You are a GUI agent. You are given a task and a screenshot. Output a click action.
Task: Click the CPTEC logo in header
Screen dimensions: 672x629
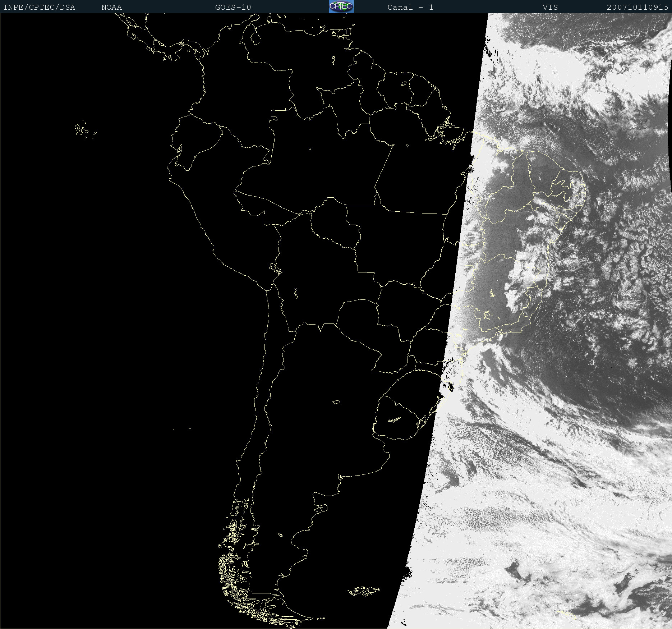pos(341,6)
